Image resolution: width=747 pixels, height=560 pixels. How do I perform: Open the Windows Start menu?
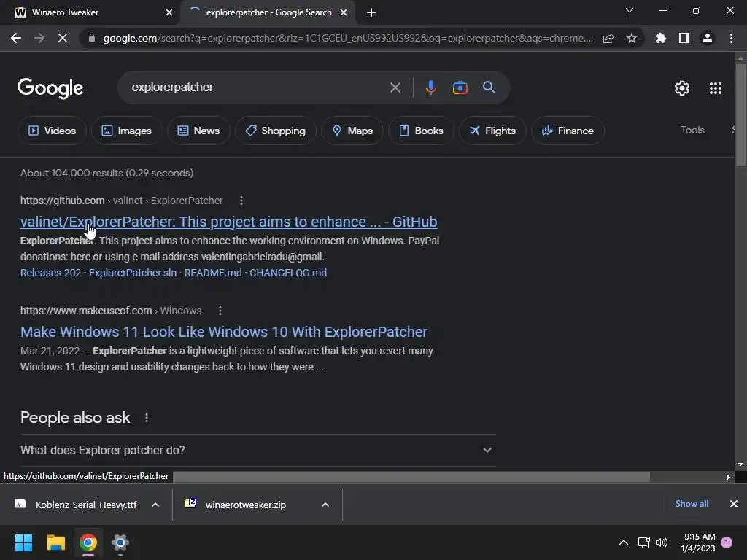[x=23, y=542]
